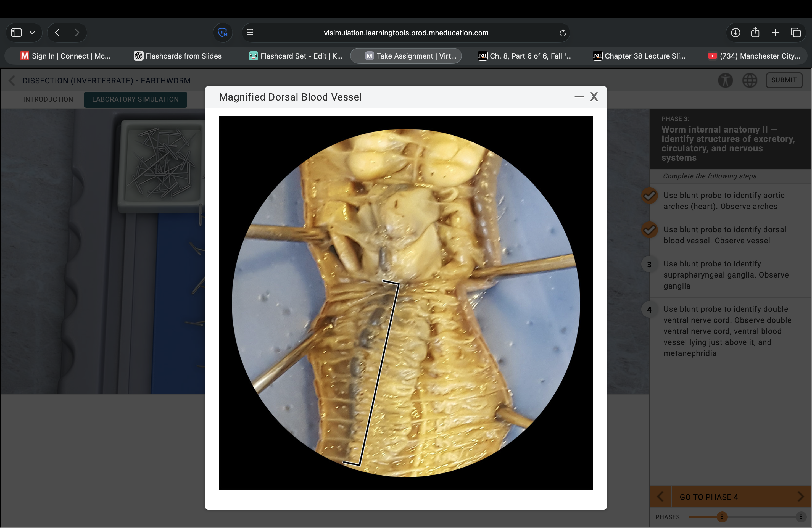Click the phases slider handle at 3
The width and height of the screenshot is (812, 528).
click(722, 517)
